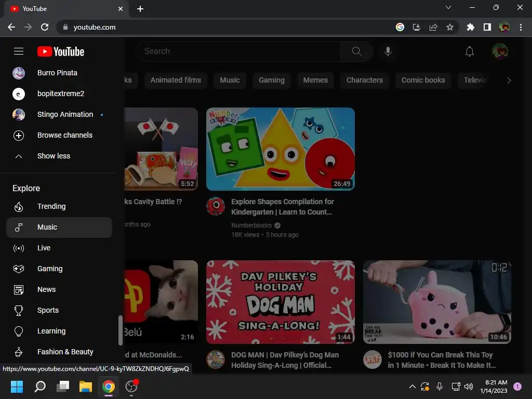Click the sidebar scrollbar thumb

point(120,330)
